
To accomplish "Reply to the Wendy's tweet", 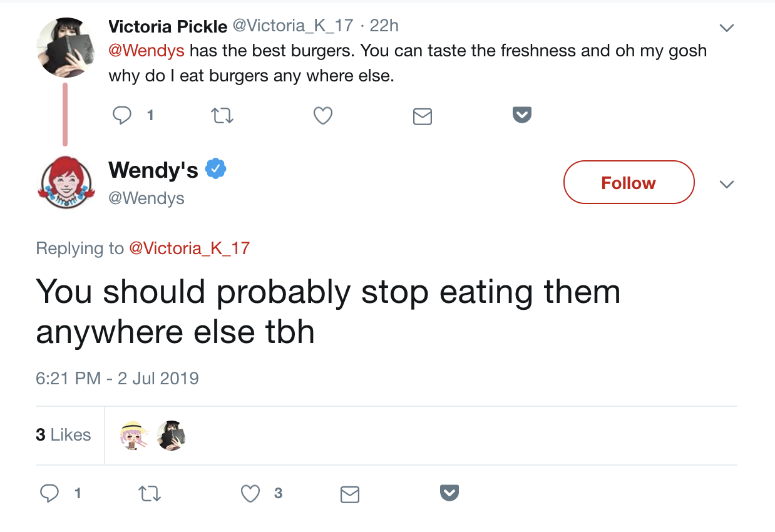I will [x=49, y=494].
